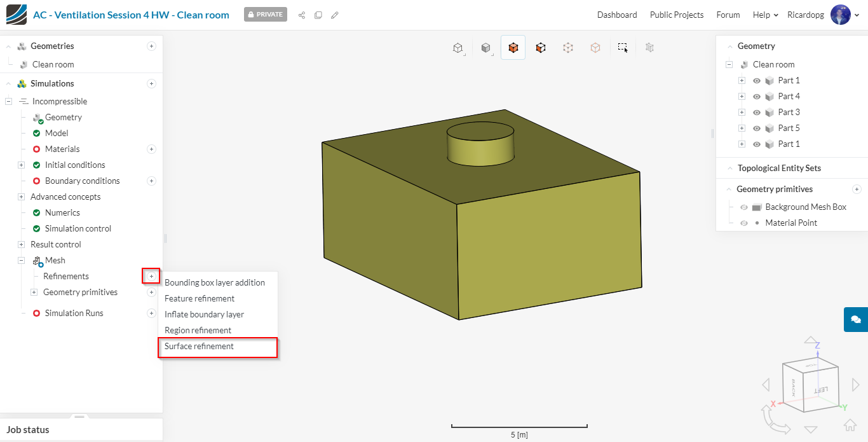Go to the Dashboard link
The height and width of the screenshot is (442, 868).
click(x=616, y=15)
